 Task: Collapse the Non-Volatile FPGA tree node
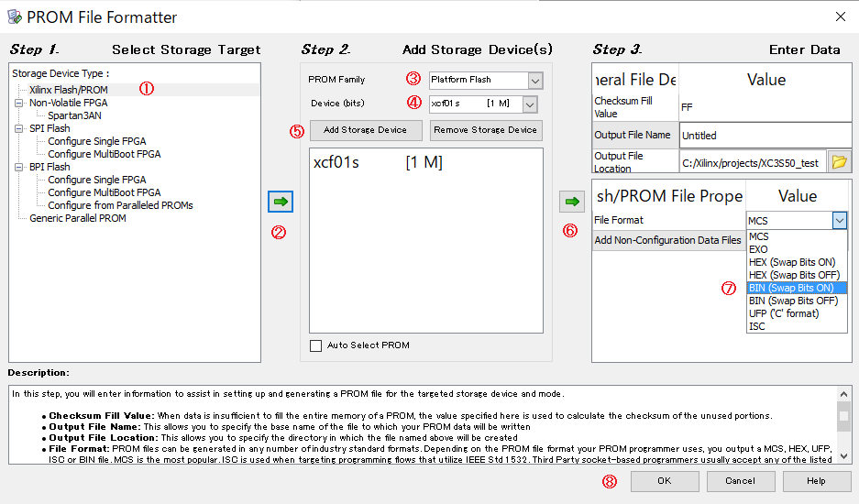pyautogui.click(x=19, y=103)
